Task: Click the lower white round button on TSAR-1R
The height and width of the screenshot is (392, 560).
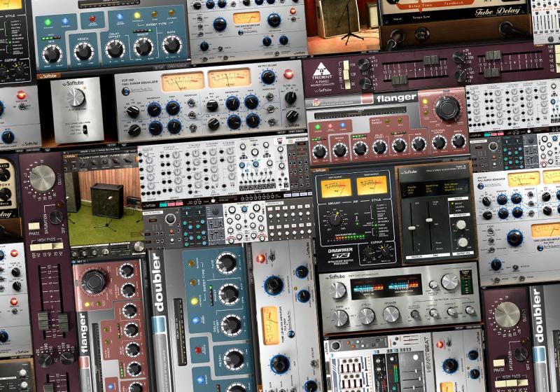Action: click(x=463, y=242)
